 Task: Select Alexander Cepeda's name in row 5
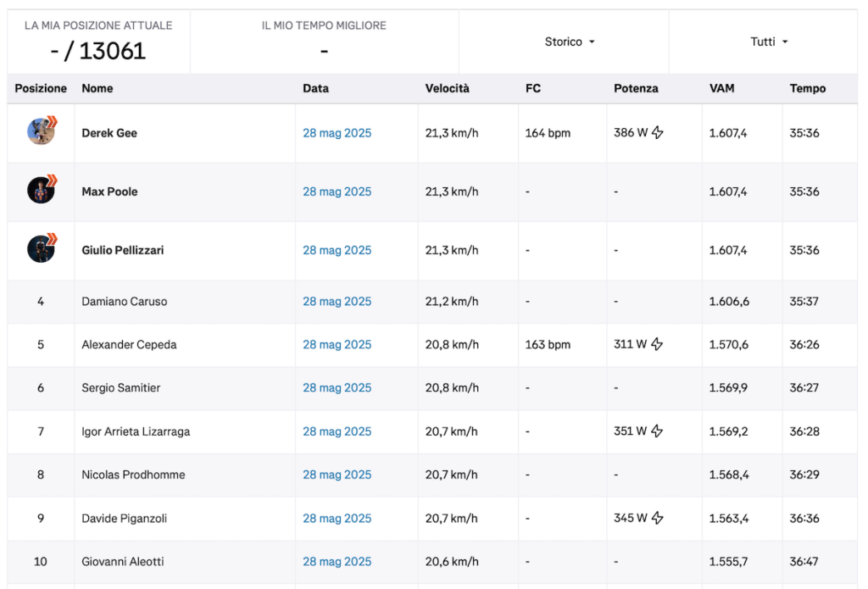129,345
